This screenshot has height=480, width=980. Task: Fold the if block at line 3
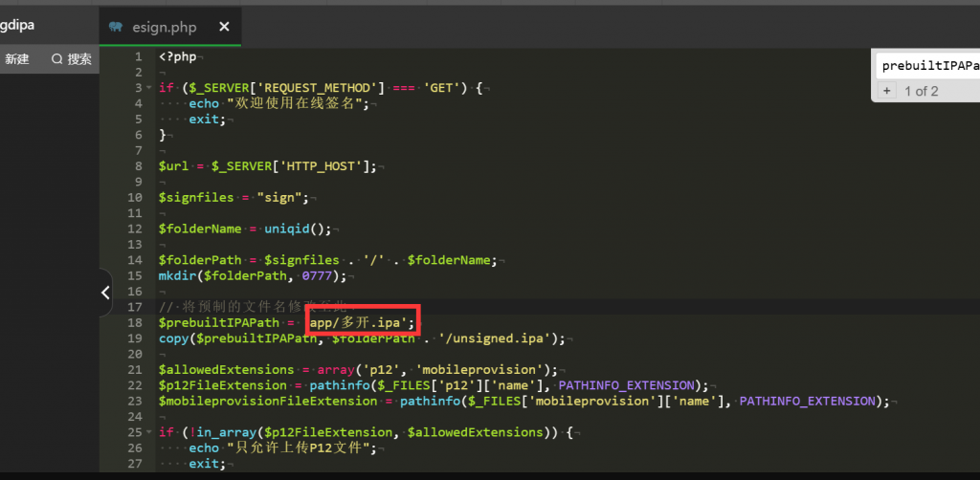[x=150, y=88]
